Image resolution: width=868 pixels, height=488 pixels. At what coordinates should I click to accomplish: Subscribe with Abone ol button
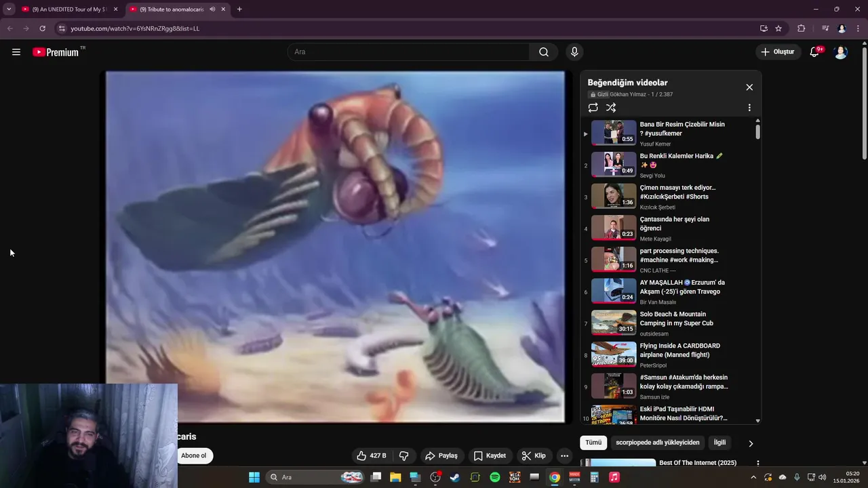coord(193,455)
